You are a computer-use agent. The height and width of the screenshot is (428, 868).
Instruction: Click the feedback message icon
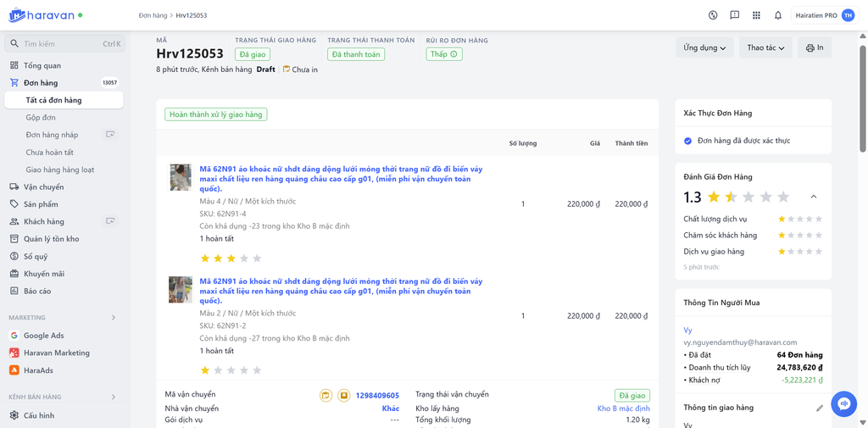(734, 15)
